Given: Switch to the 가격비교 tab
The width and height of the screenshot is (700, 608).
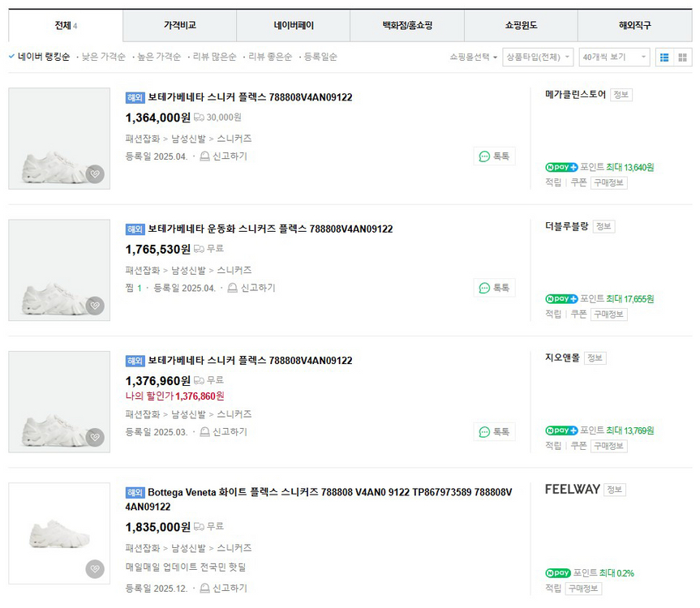Looking at the screenshot, I should pyautogui.click(x=179, y=26).
